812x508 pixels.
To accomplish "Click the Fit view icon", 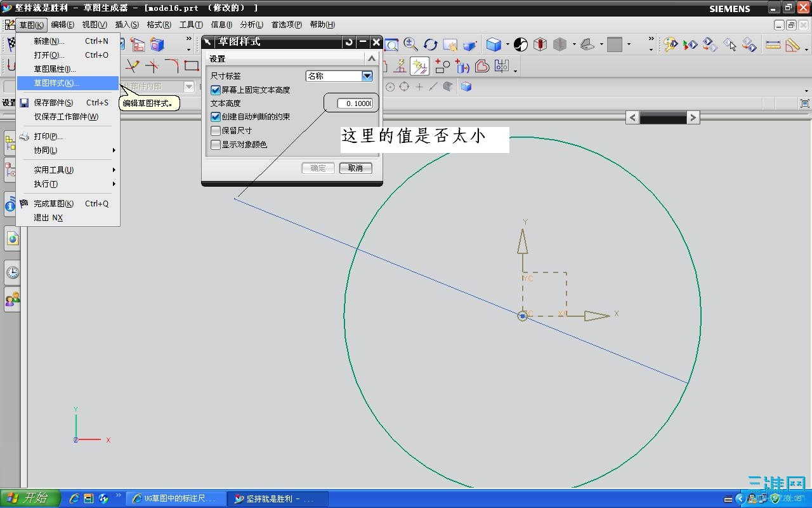I will click(391, 44).
